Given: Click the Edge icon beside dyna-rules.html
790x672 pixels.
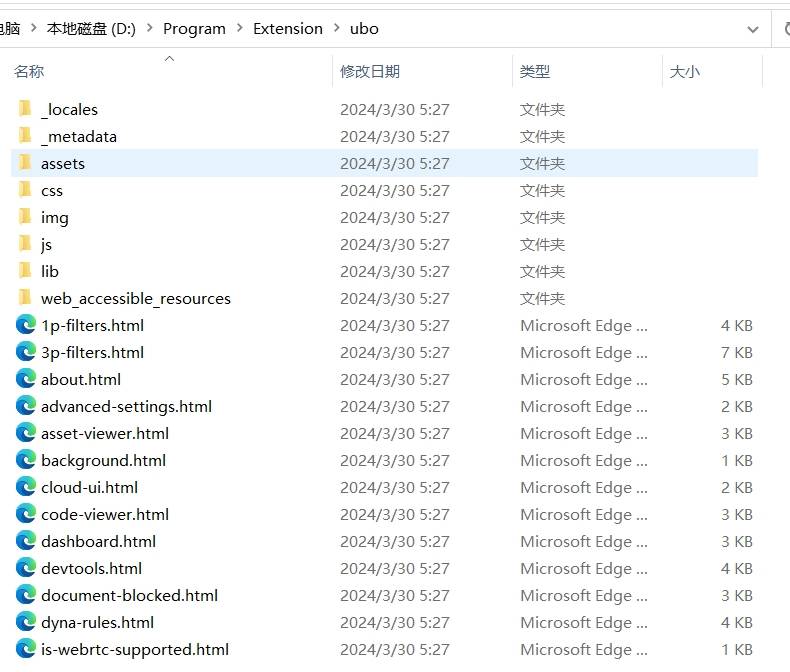Looking at the screenshot, I should pyautogui.click(x=26, y=622).
